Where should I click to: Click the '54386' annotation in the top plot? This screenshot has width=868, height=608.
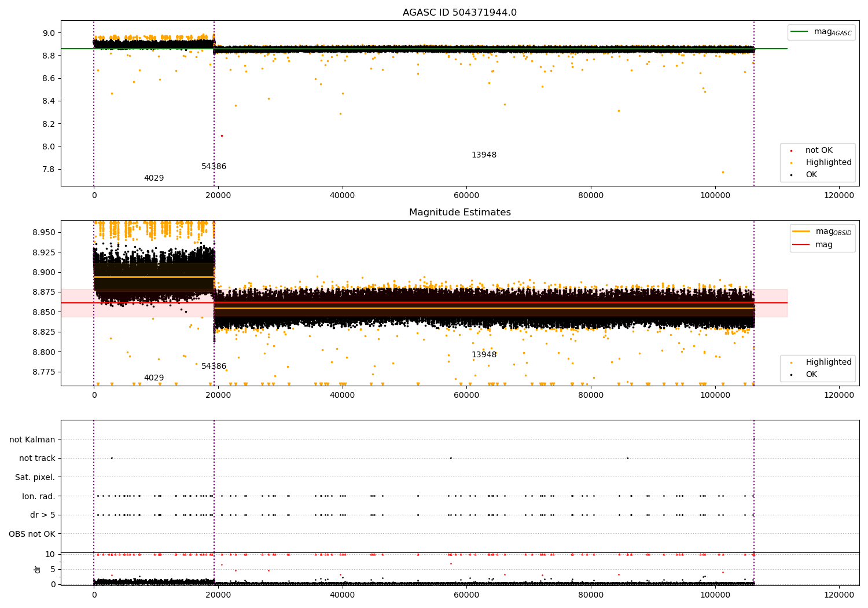click(x=214, y=167)
